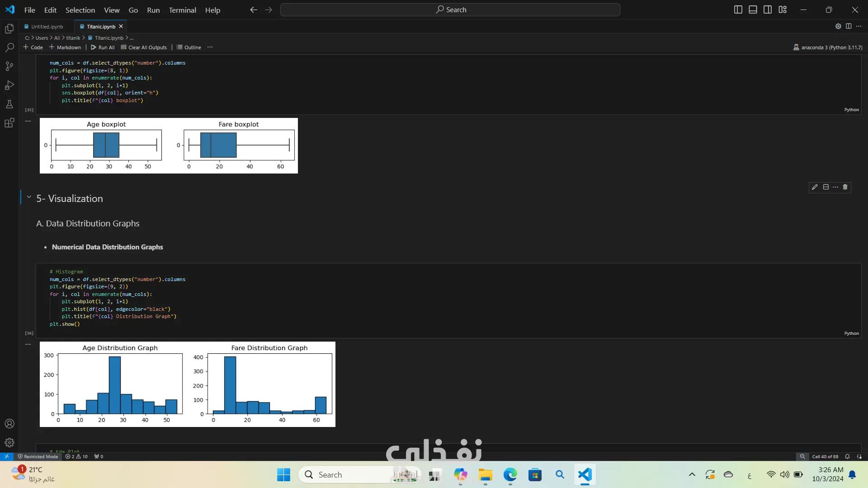Open more actions for the histogram output
Screen dimensions: 868x488
pyautogui.click(x=28, y=344)
